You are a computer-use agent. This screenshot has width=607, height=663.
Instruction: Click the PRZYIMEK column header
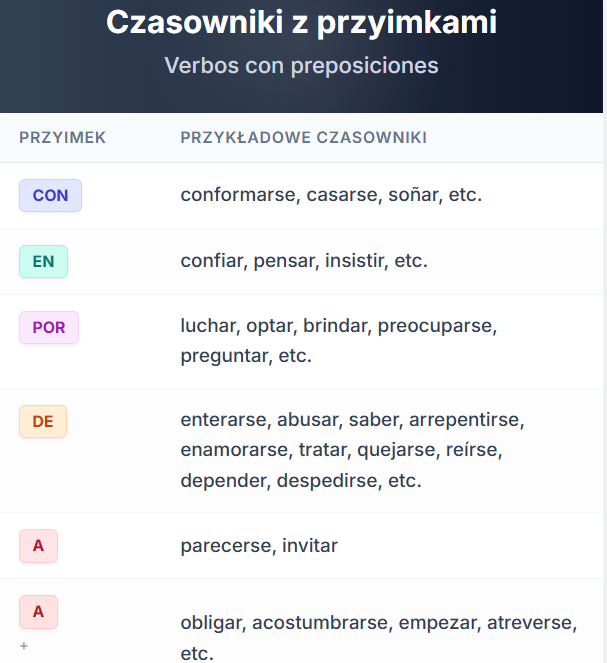click(x=63, y=138)
